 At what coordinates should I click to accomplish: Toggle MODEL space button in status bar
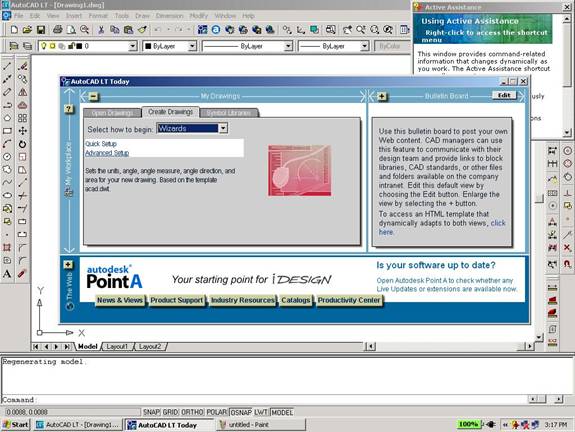(x=282, y=412)
